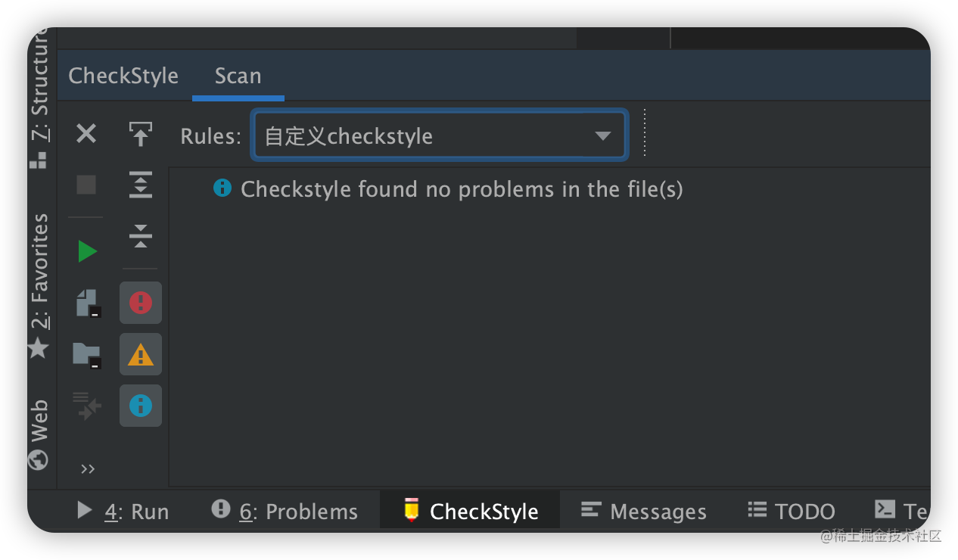Screen dimensions: 958x560
Task: Check the current file using the upload-arrow icon
Action: [140, 134]
